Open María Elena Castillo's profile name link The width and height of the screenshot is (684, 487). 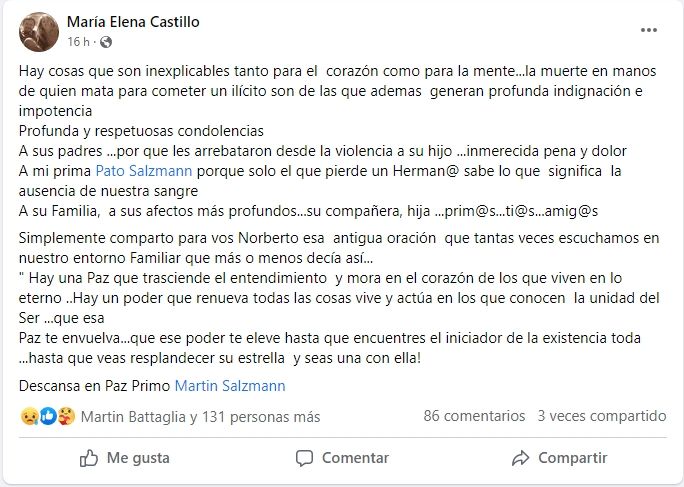tap(132, 21)
